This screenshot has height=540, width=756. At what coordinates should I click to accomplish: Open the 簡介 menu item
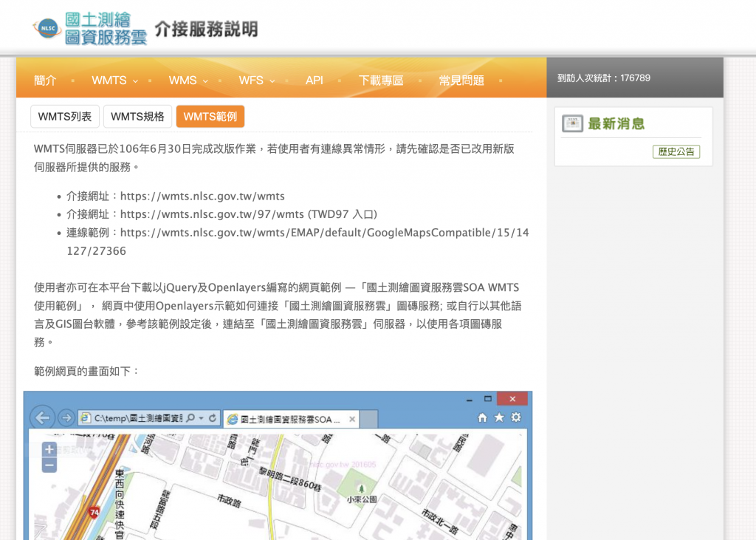[x=45, y=80]
